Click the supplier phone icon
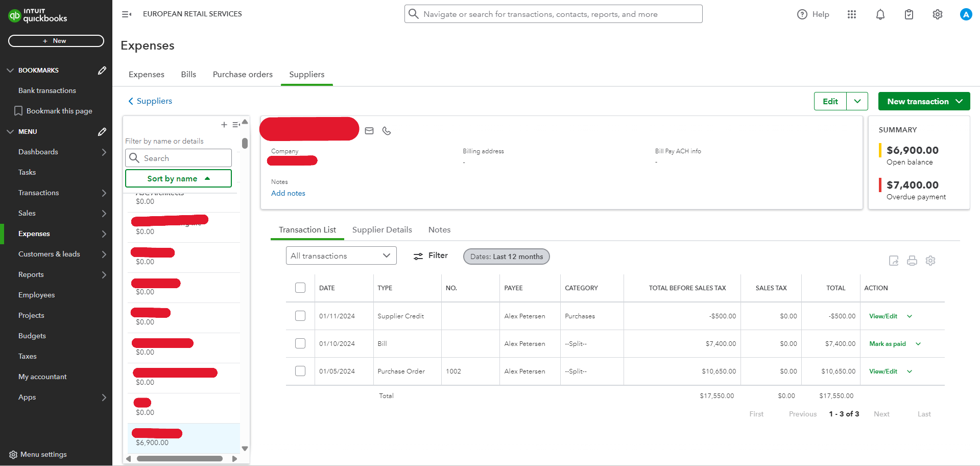980x466 pixels. 387,131
